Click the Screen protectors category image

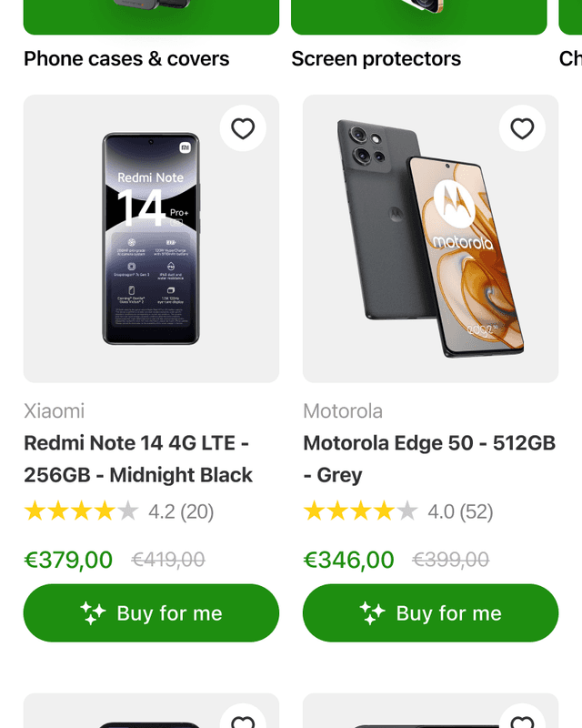[418, 14]
